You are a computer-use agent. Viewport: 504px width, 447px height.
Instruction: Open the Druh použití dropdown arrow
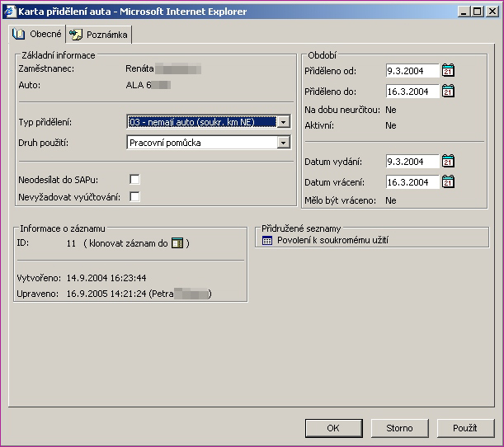[x=284, y=143]
